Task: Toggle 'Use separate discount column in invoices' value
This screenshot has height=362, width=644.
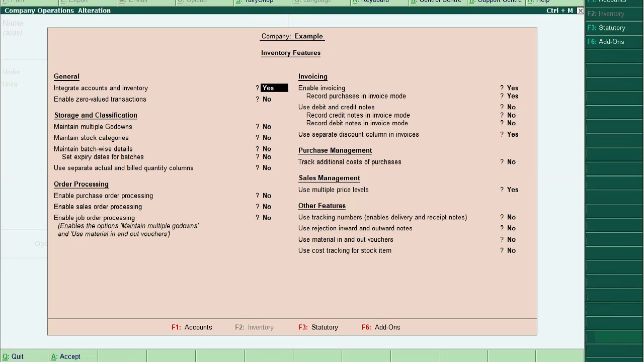Action: coord(512,135)
